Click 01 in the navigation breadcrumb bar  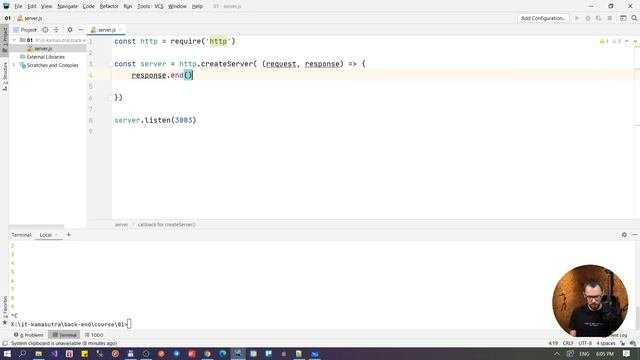tap(7, 18)
